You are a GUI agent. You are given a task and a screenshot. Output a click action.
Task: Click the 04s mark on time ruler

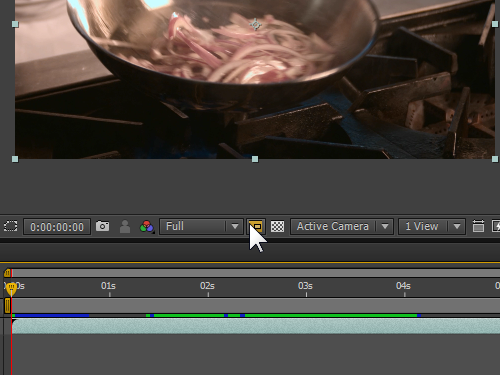pos(403,286)
